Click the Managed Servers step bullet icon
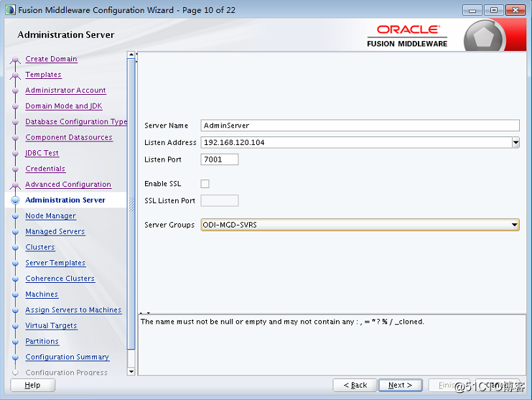The image size is (532, 400). [15, 232]
